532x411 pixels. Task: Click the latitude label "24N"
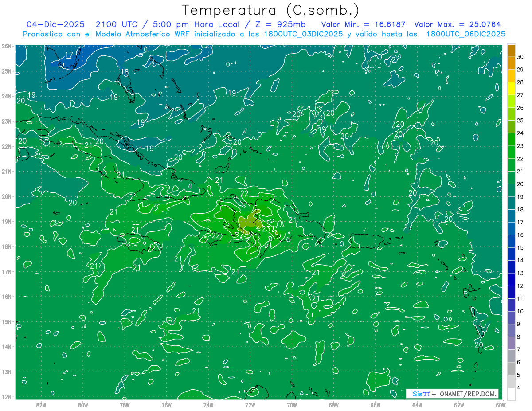click(6, 96)
